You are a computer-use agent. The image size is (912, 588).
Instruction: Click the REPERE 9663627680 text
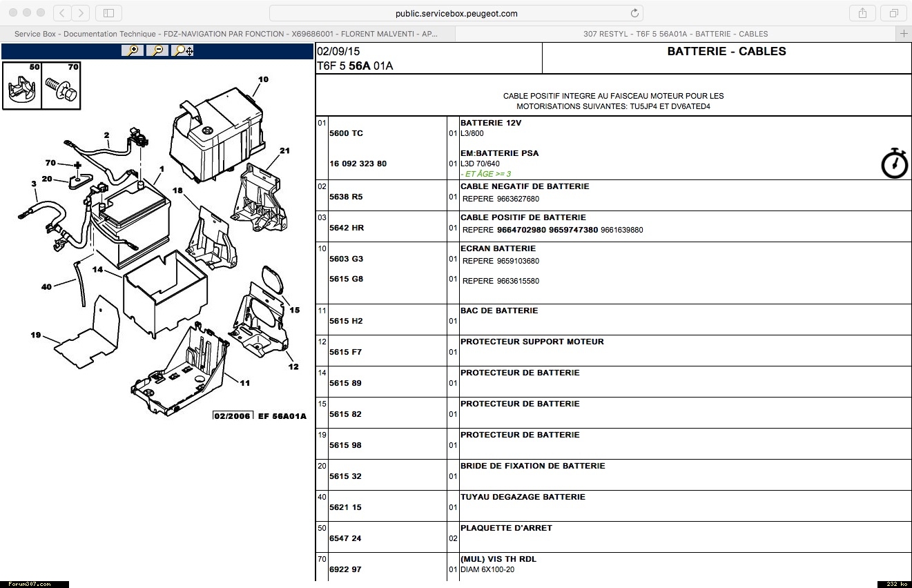point(501,199)
